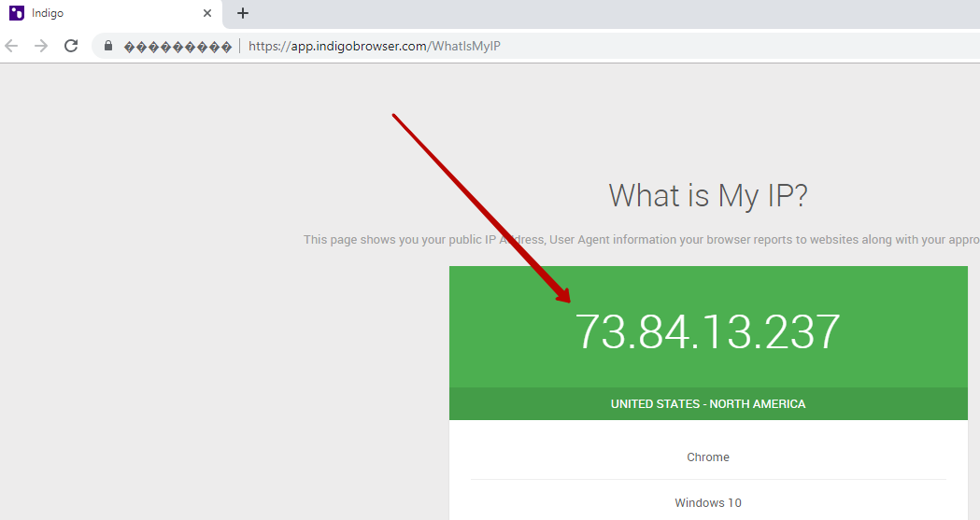Click the 'UNITED STATES - NORTH AMERICA' label
980x520 pixels.
tap(708, 404)
